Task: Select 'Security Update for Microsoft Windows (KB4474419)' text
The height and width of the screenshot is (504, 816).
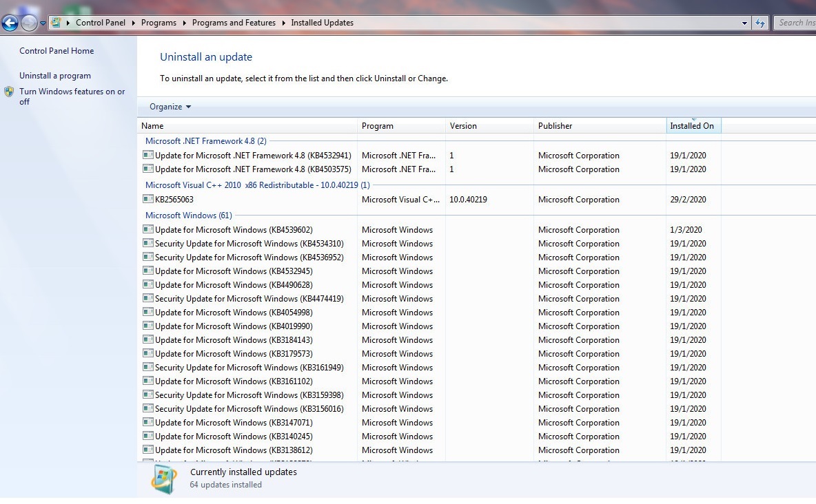Action: [x=249, y=299]
